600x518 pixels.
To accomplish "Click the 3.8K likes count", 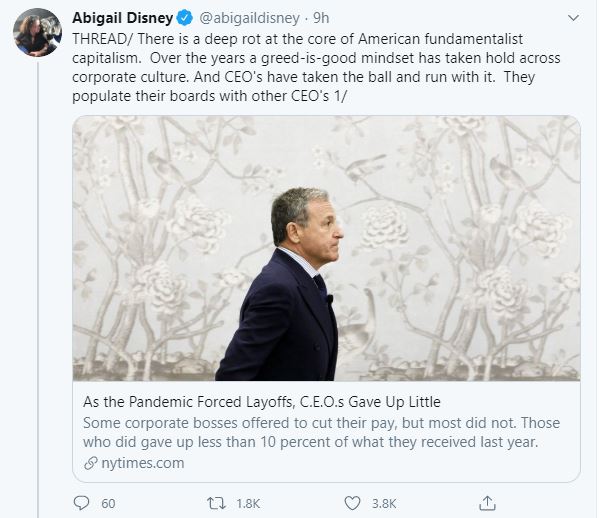I will coord(383,502).
